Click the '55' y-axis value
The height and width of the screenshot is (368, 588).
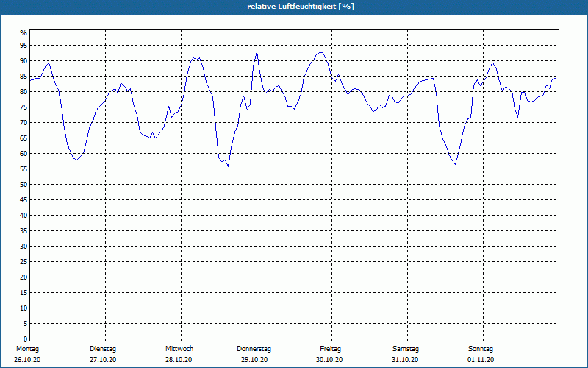click(24, 169)
